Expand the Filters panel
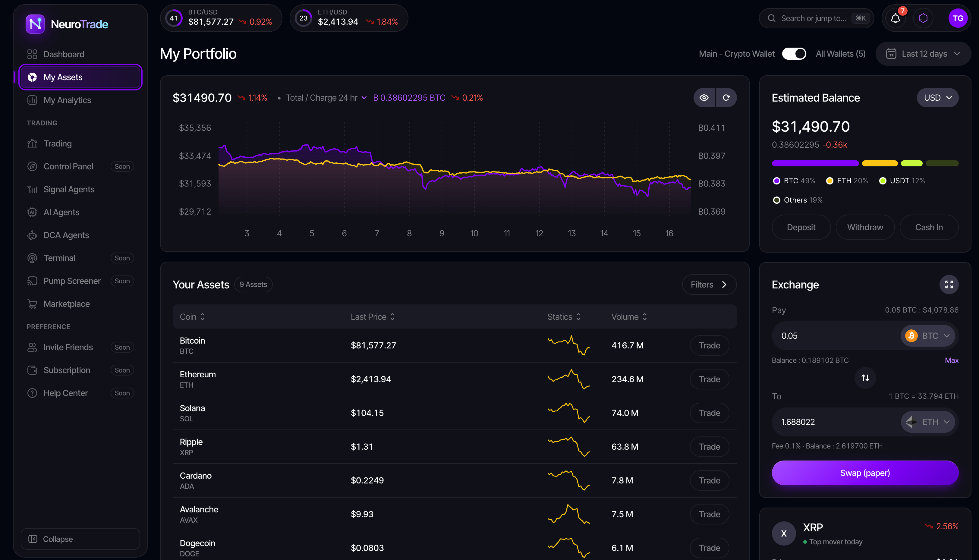 pos(709,285)
